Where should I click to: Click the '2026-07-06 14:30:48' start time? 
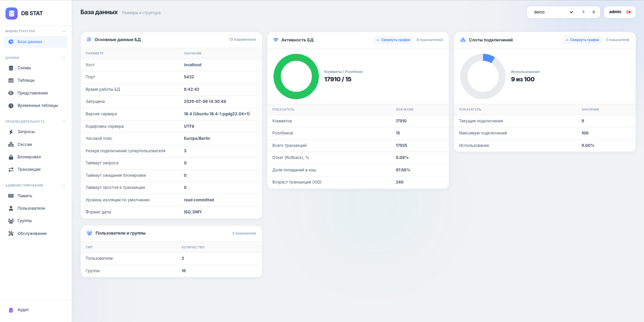click(x=205, y=102)
